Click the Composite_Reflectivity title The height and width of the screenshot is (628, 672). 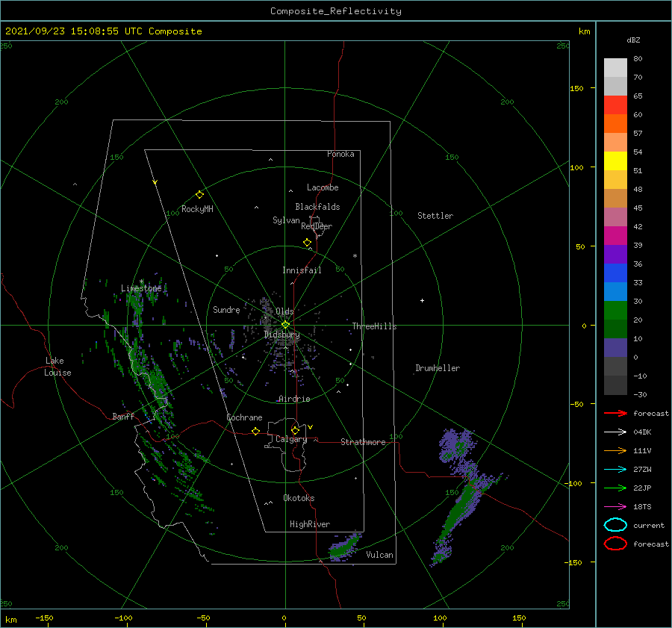335,11
